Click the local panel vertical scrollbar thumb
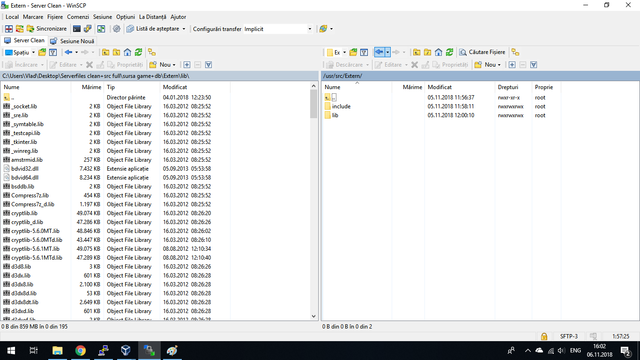The height and width of the screenshot is (360, 640). (313, 104)
